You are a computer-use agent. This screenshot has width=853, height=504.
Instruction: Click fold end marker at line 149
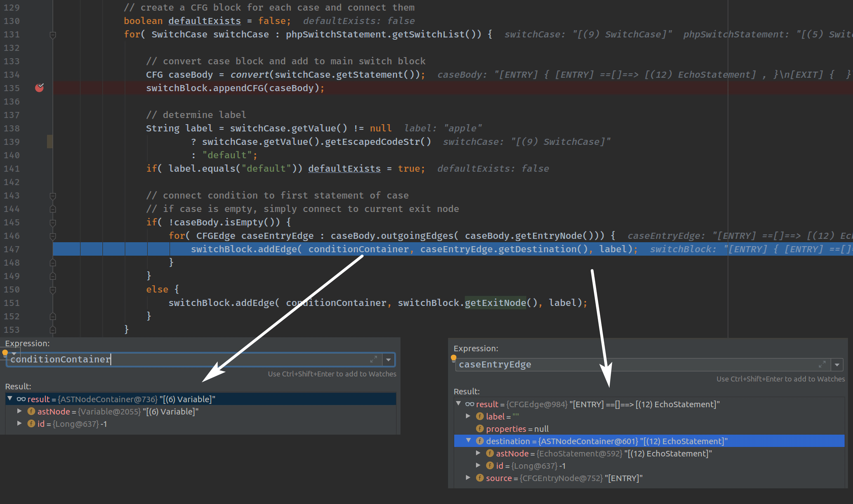[53, 276]
